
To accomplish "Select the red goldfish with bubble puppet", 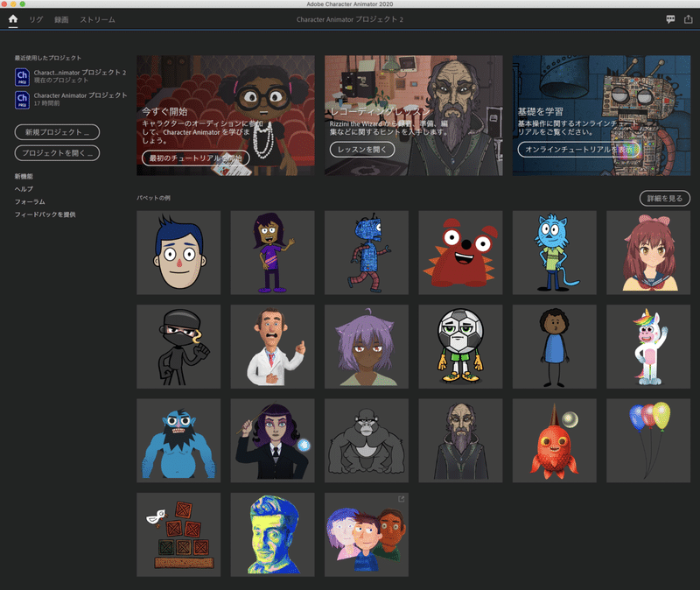I will 555,441.
